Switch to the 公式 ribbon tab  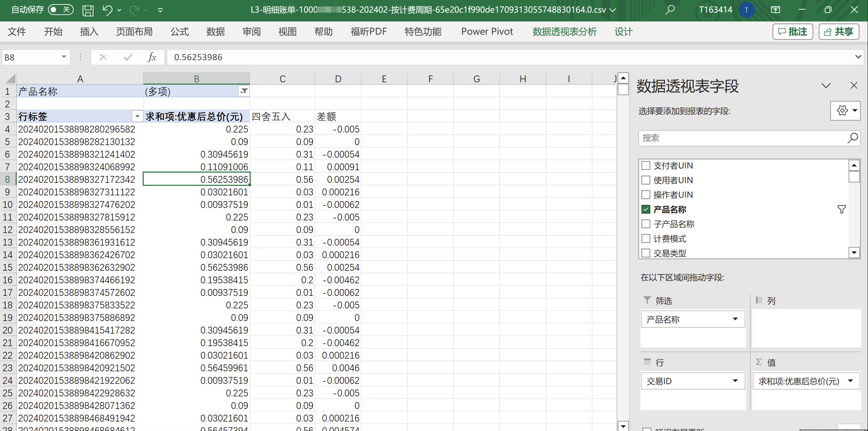pos(179,32)
